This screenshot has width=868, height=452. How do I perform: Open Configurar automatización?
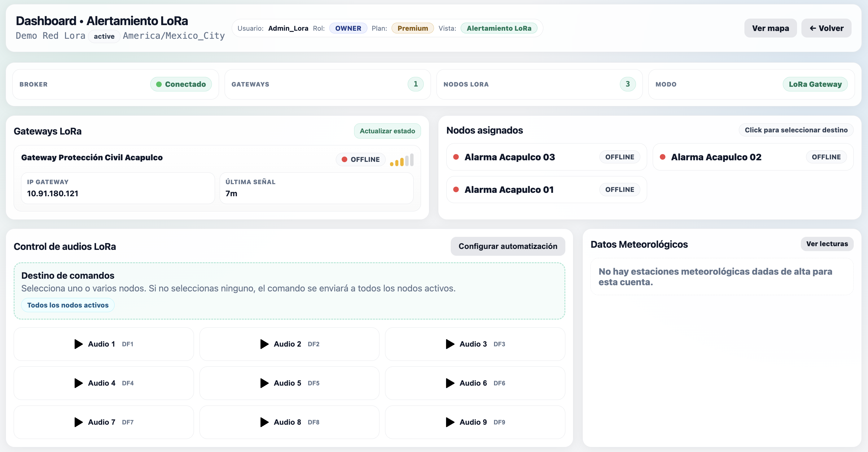(508, 246)
